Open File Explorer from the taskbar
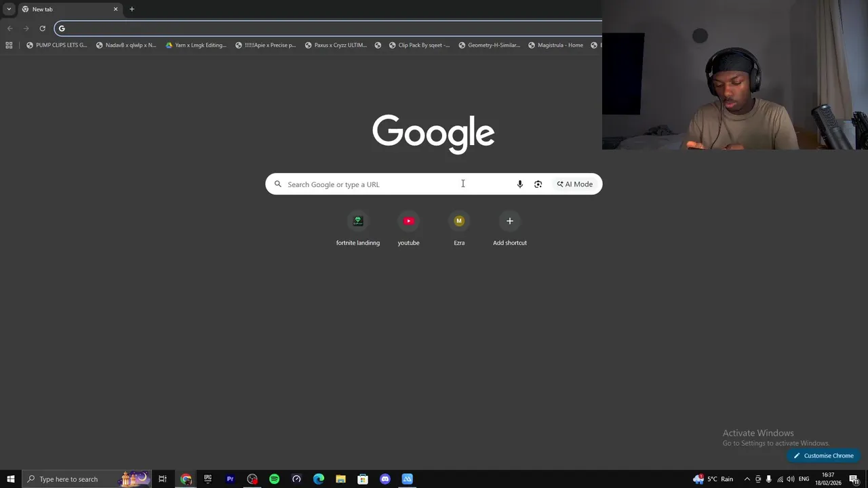Viewport: 868px width, 488px height. [x=340, y=479]
